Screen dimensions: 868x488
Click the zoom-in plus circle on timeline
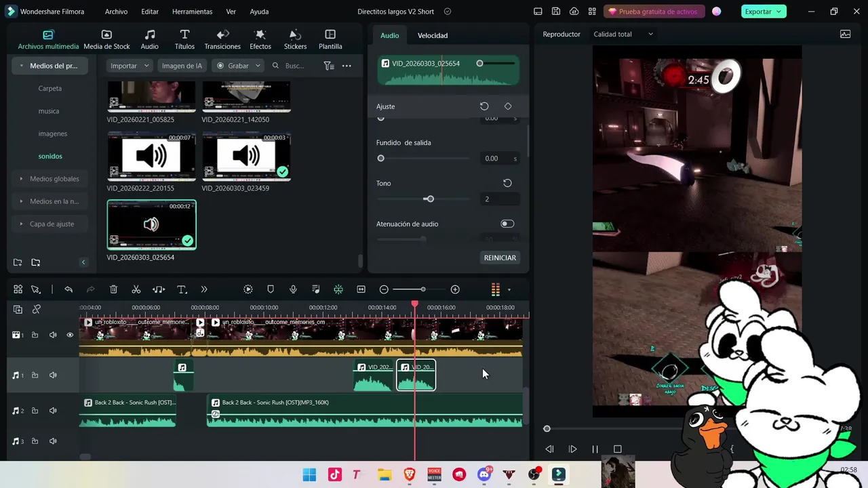pos(455,289)
